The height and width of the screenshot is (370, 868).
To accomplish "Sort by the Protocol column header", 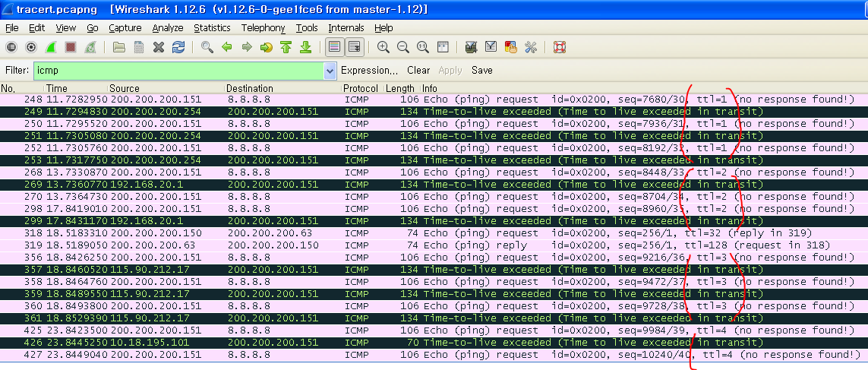I will 361,88.
